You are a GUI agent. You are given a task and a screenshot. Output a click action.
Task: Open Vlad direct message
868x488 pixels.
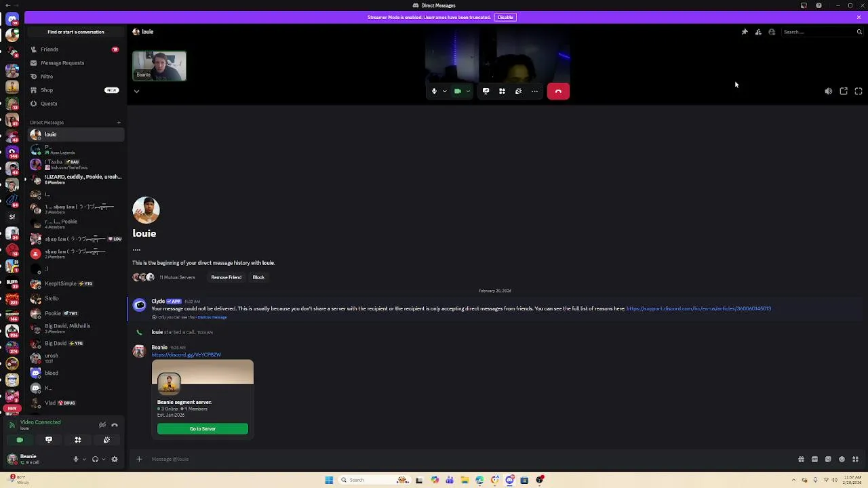pyautogui.click(x=75, y=403)
